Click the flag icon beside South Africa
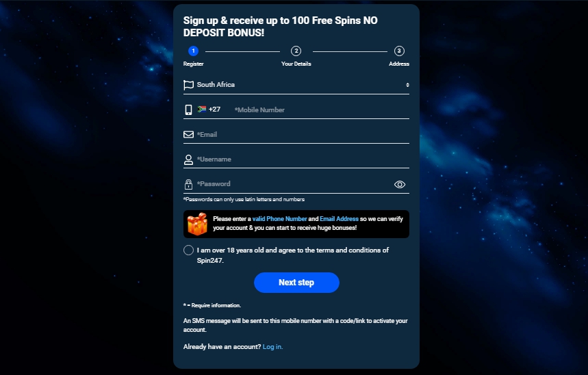The image size is (588, 375). [188, 85]
